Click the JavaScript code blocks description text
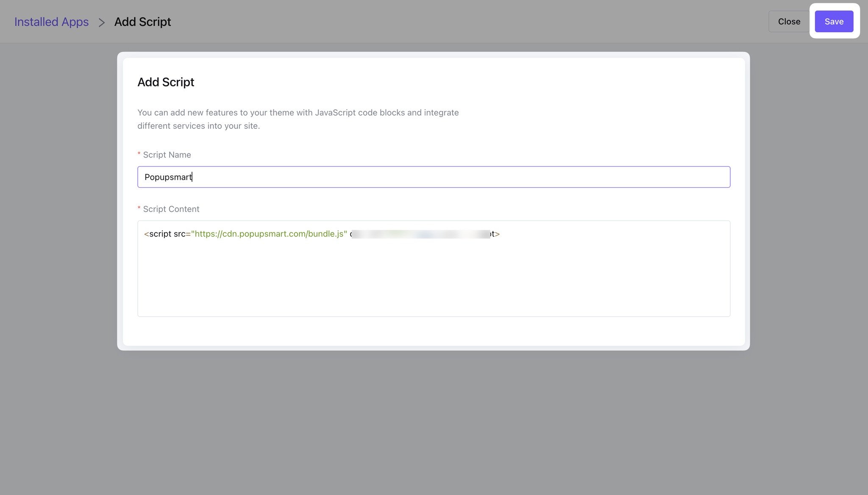The width and height of the screenshot is (868, 495). pyautogui.click(x=298, y=119)
